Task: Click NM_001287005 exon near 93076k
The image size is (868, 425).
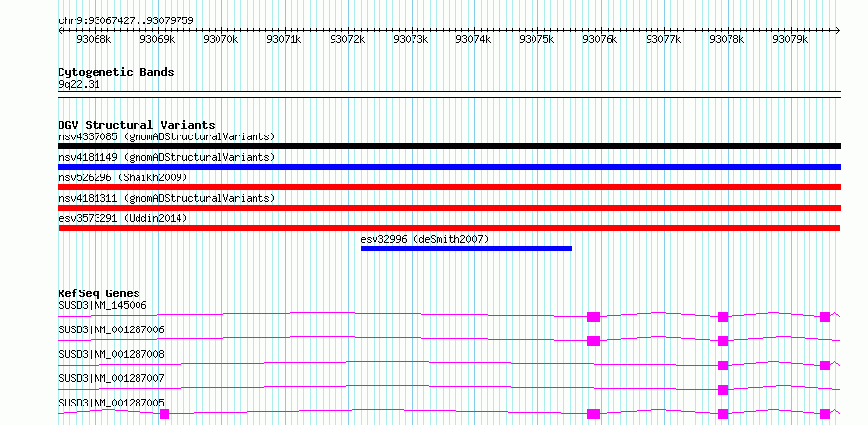Action: (x=593, y=414)
